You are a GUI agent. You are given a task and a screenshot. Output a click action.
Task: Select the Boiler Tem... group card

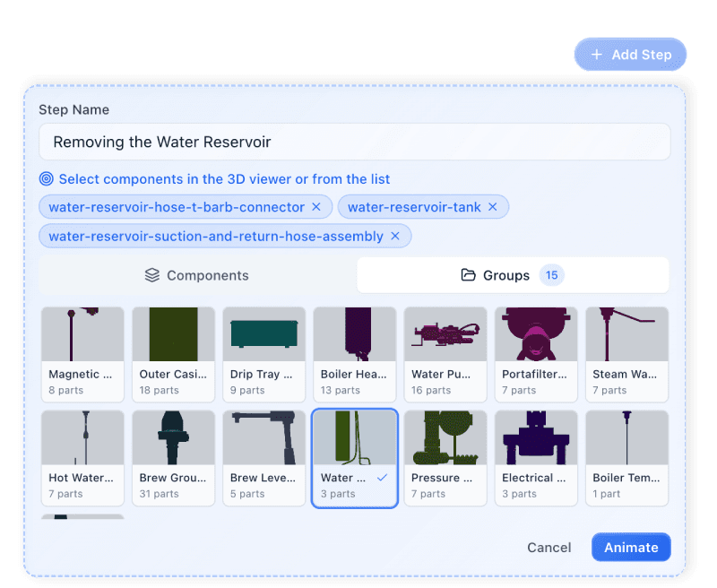pos(626,458)
